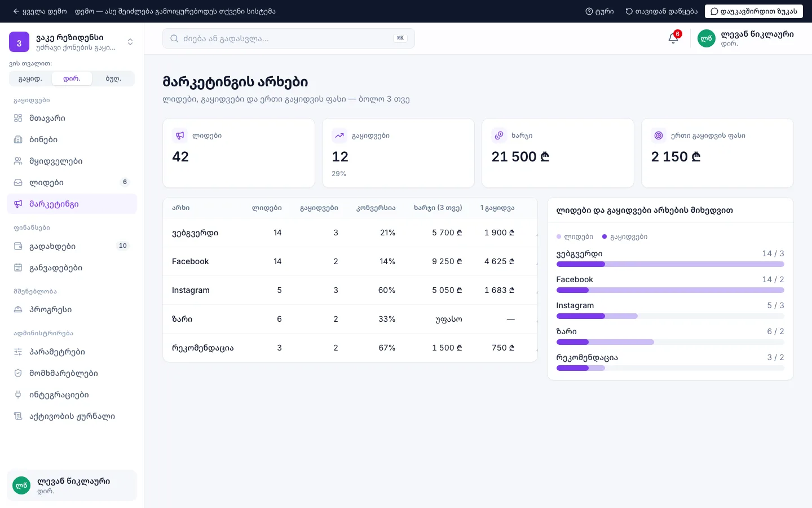Click the უფასო cost cell

click(449, 319)
